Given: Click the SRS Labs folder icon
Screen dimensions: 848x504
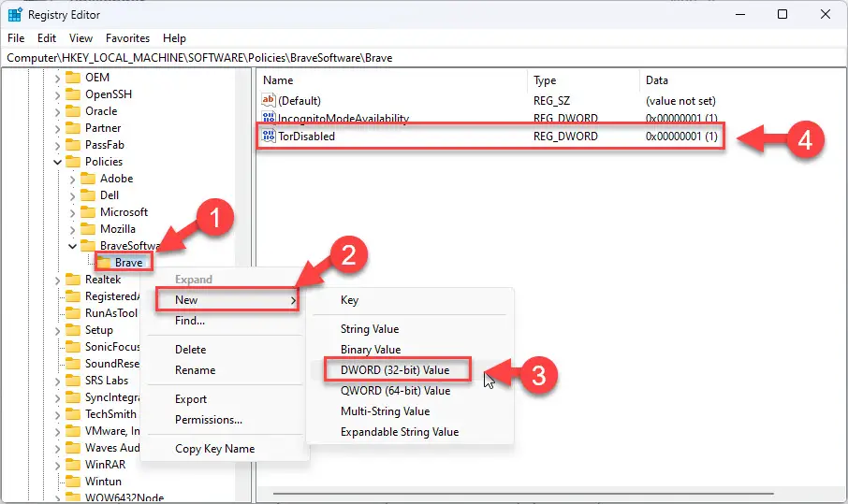Looking at the screenshot, I should [x=73, y=381].
